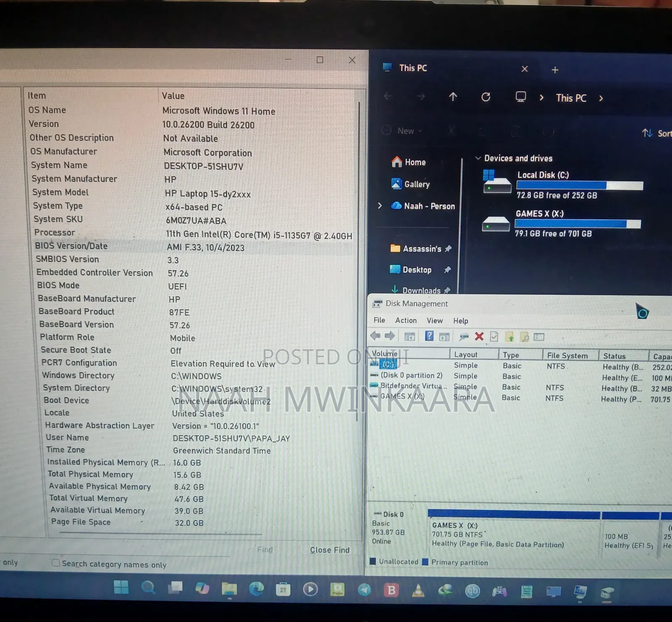672x622 pixels.
Task: Open Task View on taskbar
Action: (x=176, y=588)
